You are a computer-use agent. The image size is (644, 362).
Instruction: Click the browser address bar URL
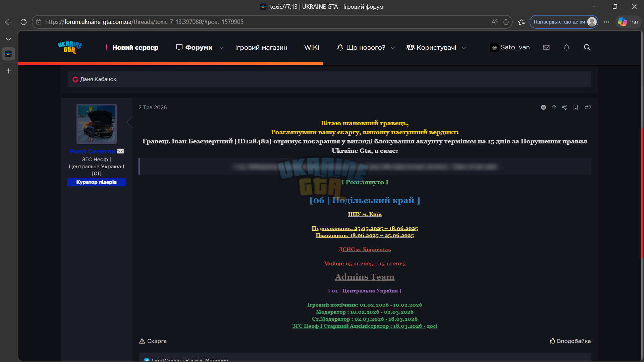click(144, 22)
